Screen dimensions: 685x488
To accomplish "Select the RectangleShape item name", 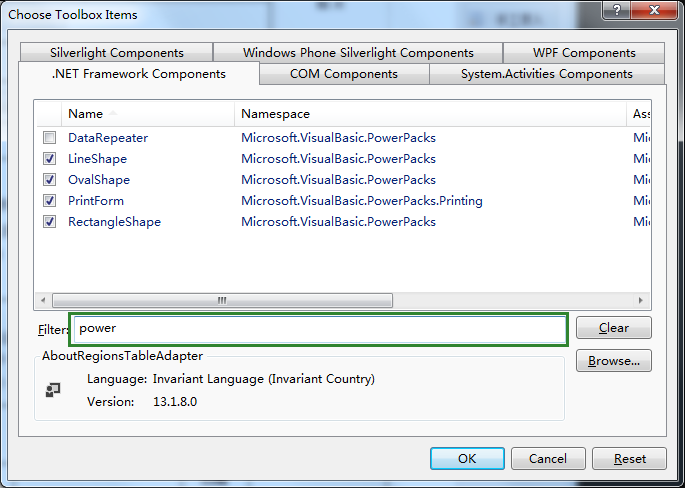I will (114, 222).
